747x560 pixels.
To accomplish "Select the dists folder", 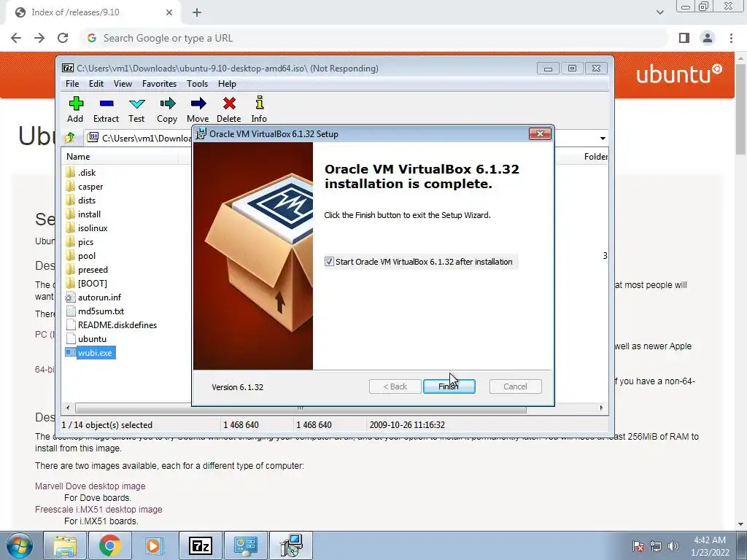I will coord(87,200).
